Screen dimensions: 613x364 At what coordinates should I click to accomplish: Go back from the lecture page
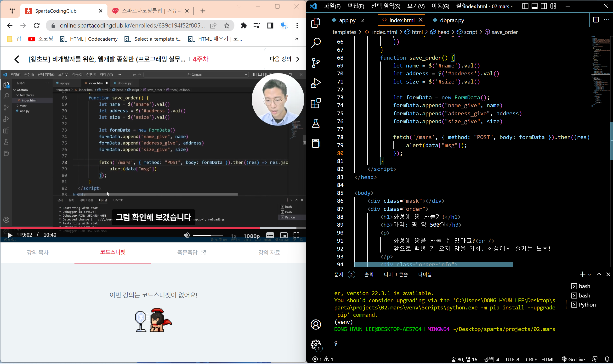pyautogui.click(x=17, y=59)
